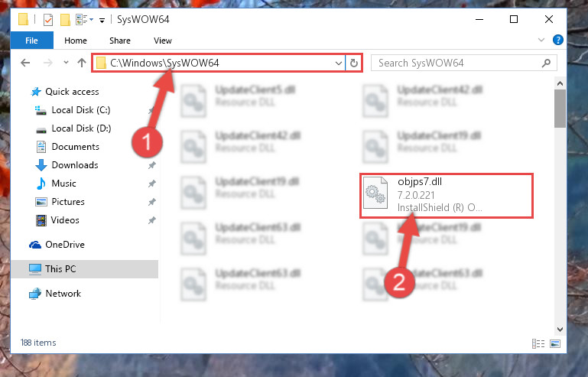Unpin Music from Quick access

point(152,184)
